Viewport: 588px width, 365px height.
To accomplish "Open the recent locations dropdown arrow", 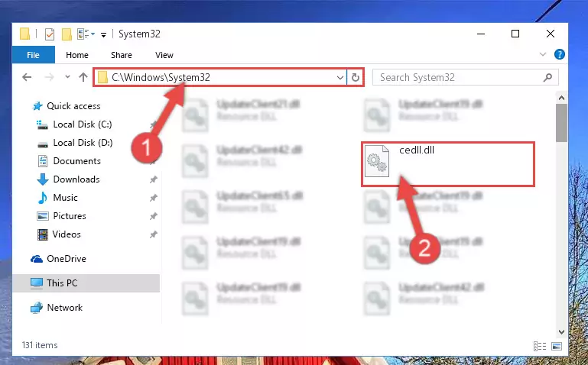I will (67, 77).
